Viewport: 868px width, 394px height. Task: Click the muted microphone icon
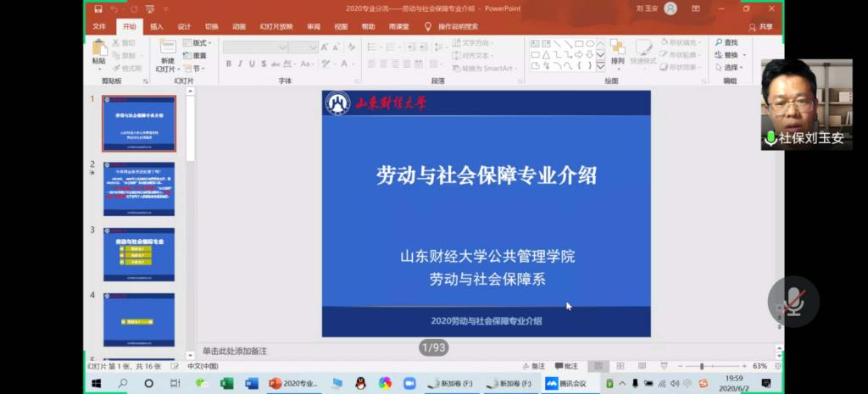[793, 301]
